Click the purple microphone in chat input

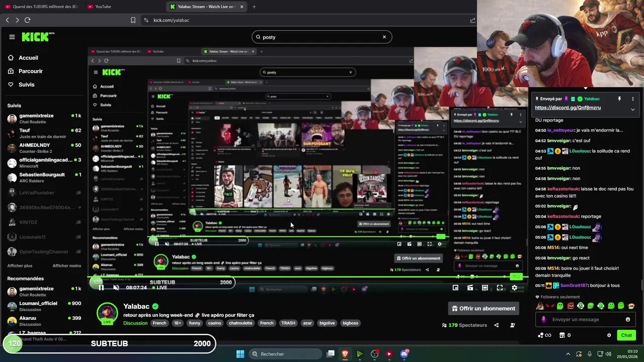543,319
